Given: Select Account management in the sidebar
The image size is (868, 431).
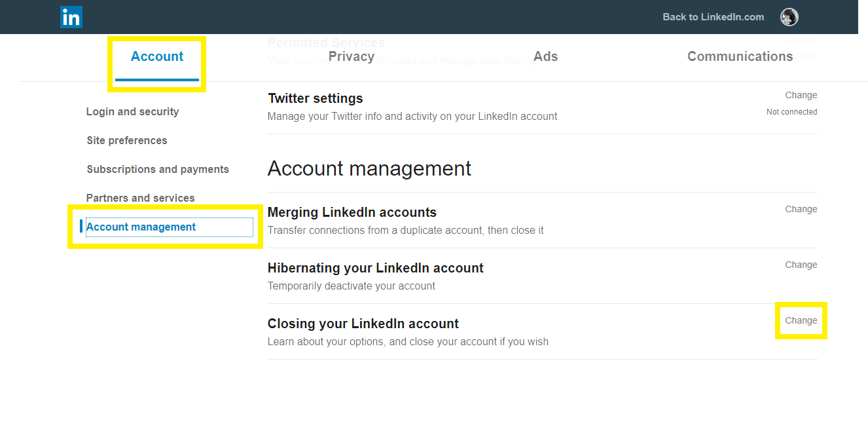Looking at the screenshot, I should tap(141, 227).
